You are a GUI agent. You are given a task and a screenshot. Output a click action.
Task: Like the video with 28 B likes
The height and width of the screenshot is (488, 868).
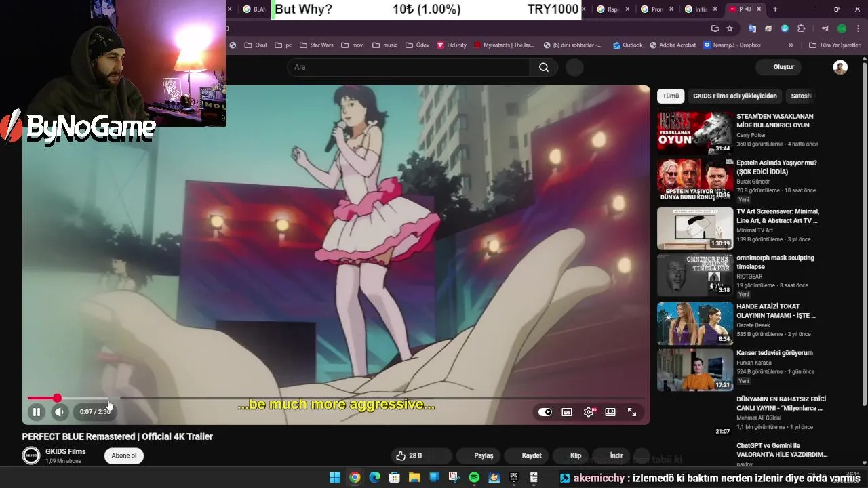click(x=409, y=455)
